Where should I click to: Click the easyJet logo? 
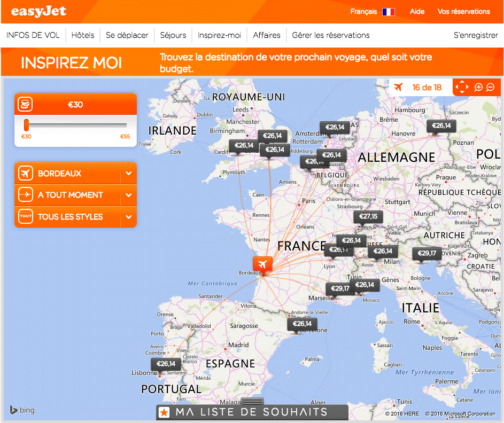38,12
